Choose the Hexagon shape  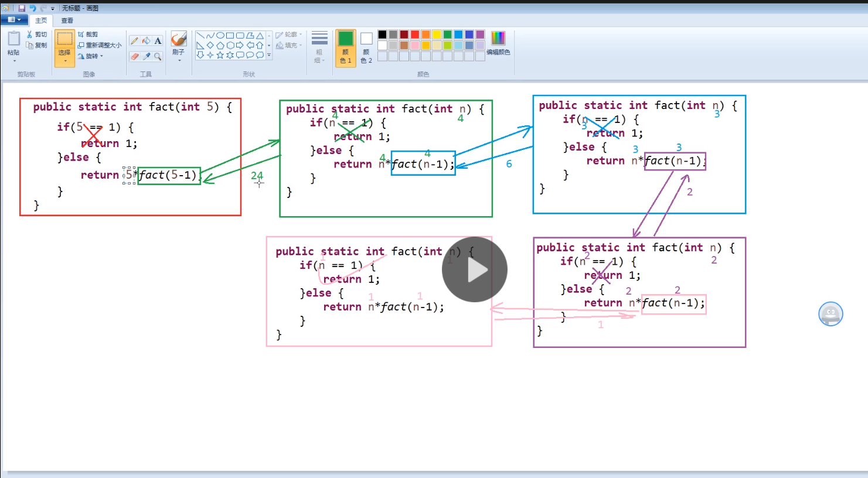[230, 45]
